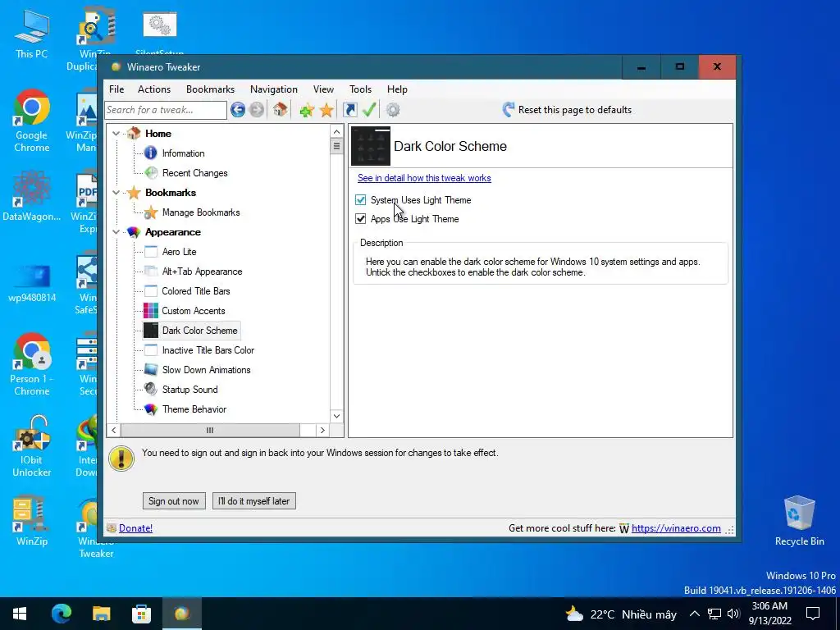Click Reset this page to defaults
The height and width of the screenshot is (630, 840).
click(x=567, y=110)
